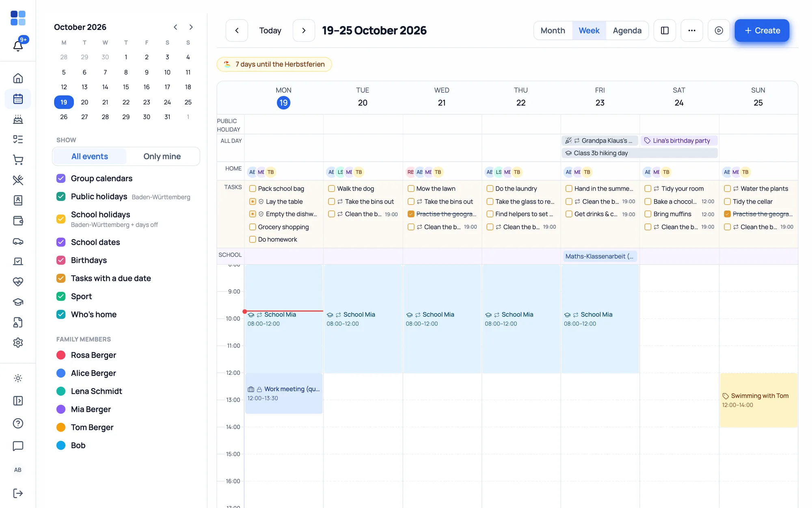
Task: Toggle light theme sun icon
Action: [18, 378]
